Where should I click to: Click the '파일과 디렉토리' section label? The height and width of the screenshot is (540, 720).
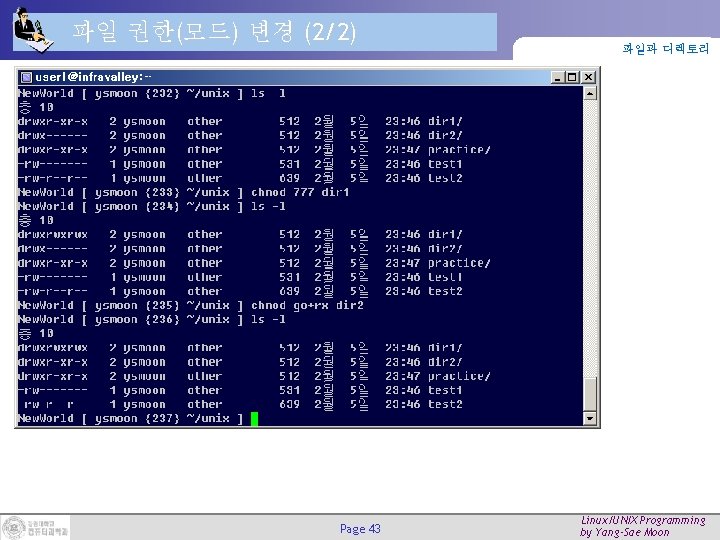point(666,48)
